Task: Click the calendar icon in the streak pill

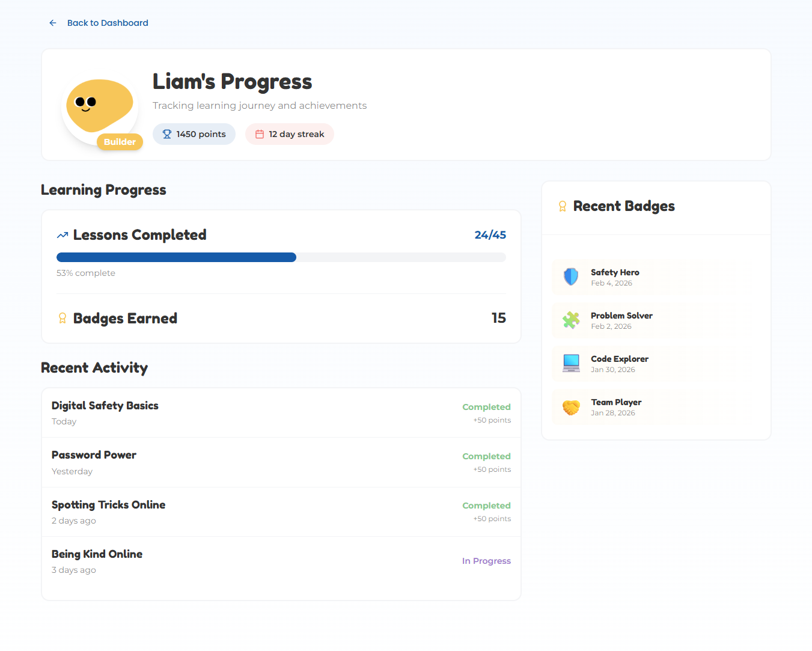Action: coord(260,134)
